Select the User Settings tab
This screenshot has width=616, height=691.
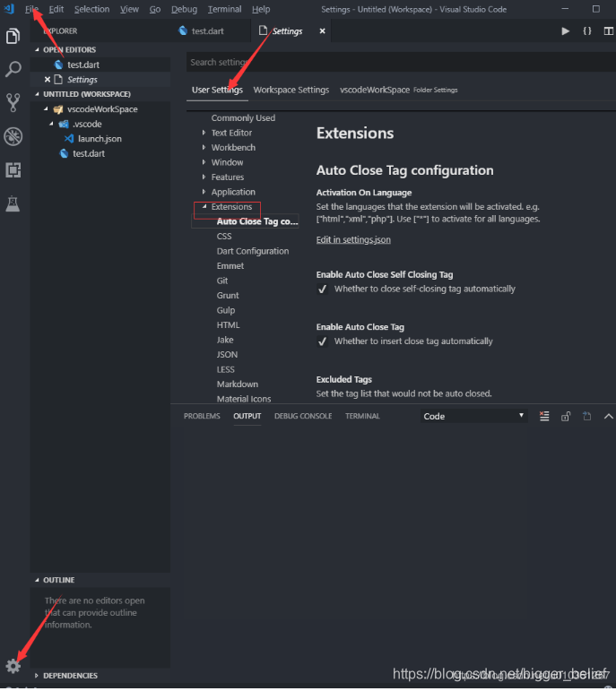point(217,90)
